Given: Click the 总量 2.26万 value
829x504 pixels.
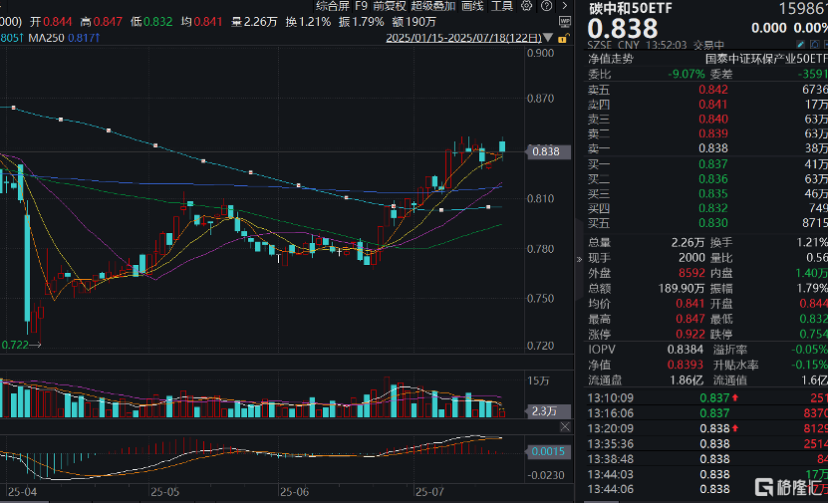Looking at the screenshot, I should (x=688, y=242).
